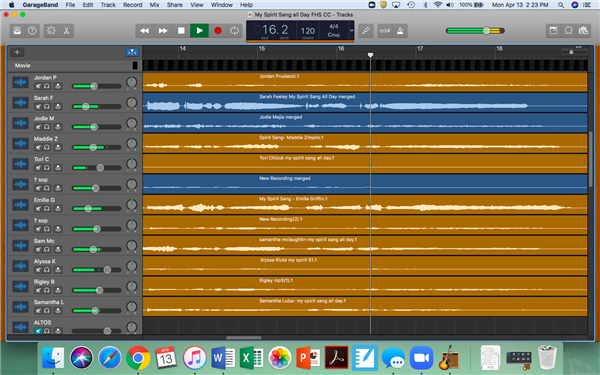
Task: Expand the LCD display mode dropdown arrow
Action: click(351, 31)
